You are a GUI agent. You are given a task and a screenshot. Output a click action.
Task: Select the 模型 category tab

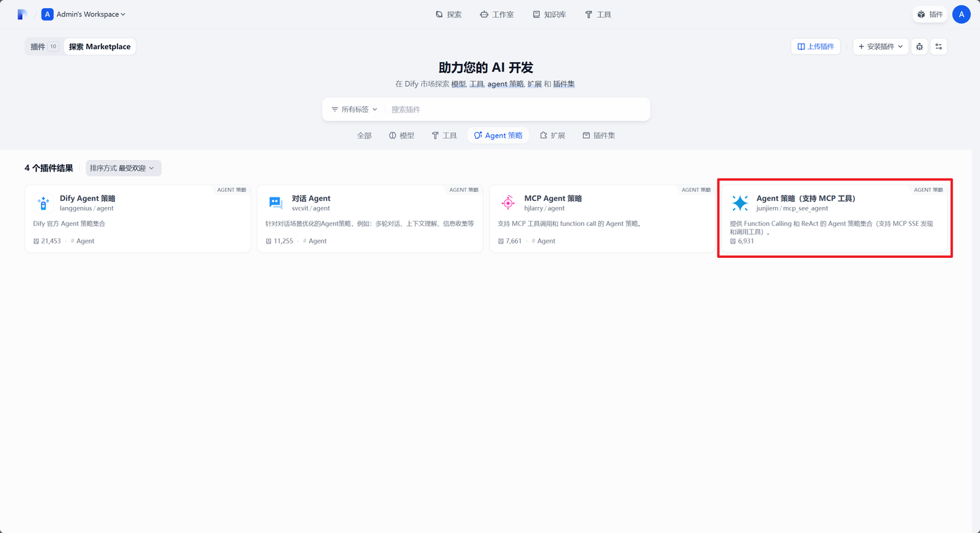[x=402, y=135]
